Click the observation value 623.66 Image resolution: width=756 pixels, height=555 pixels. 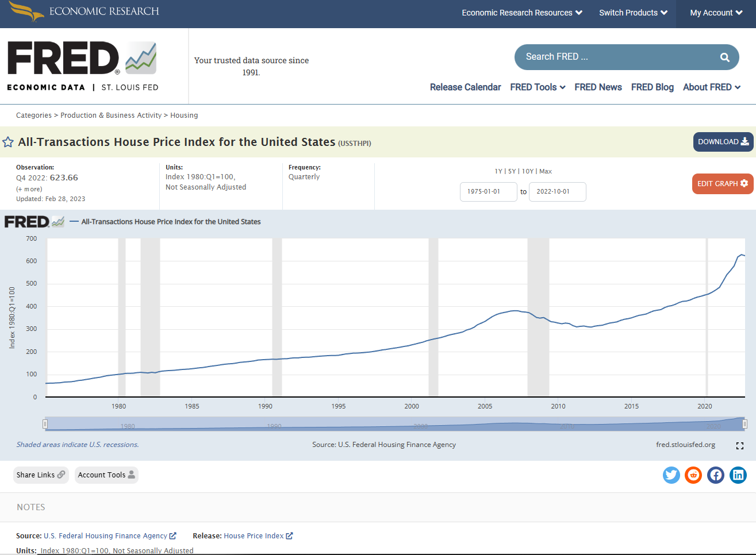tap(64, 178)
